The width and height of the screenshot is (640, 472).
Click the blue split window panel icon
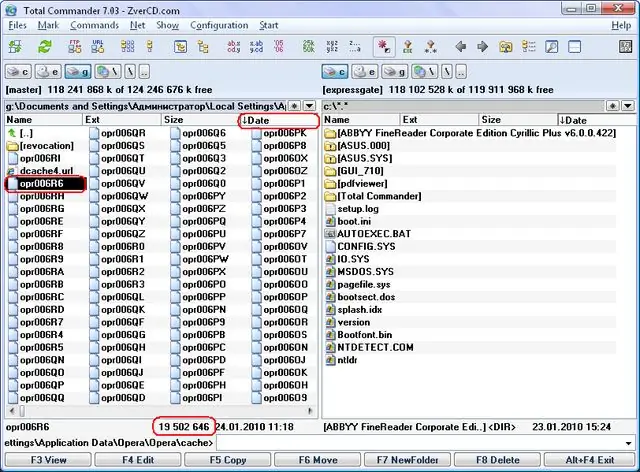tap(575, 47)
